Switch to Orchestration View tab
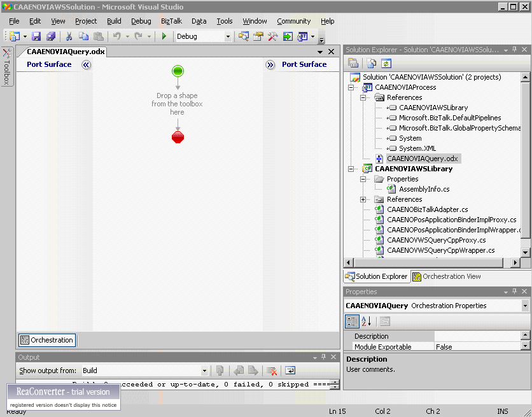 pyautogui.click(x=447, y=276)
